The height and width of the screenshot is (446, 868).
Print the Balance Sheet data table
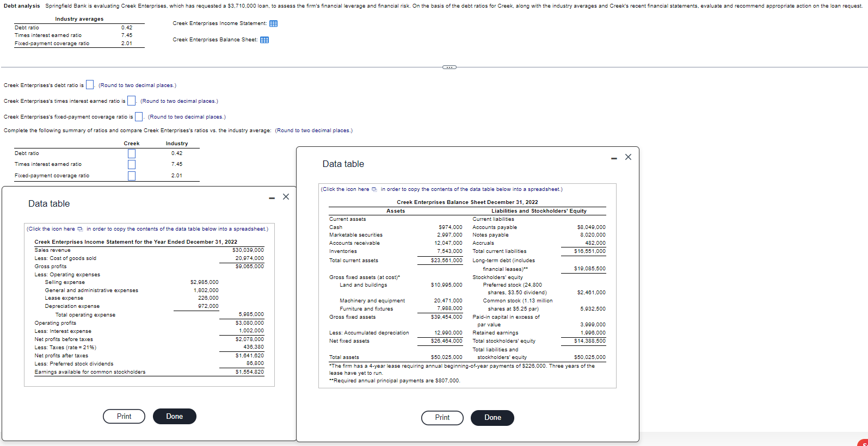coord(442,418)
